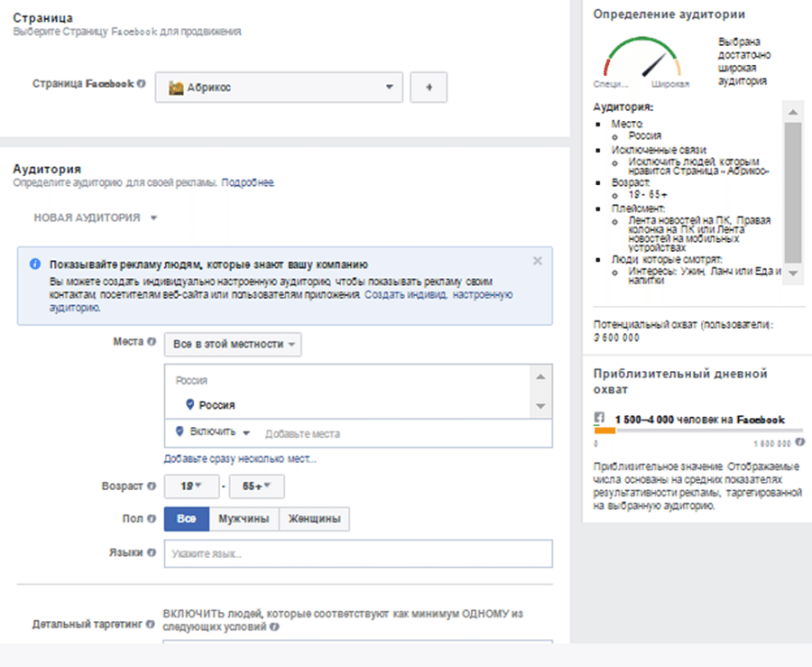
Task: Select the Женщины gender option
Action: point(315,519)
